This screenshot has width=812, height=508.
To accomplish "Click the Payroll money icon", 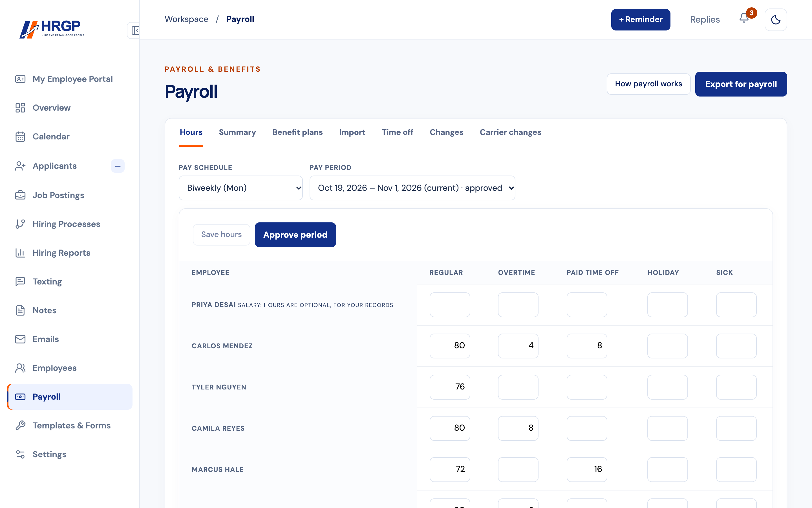I will tap(20, 397).
